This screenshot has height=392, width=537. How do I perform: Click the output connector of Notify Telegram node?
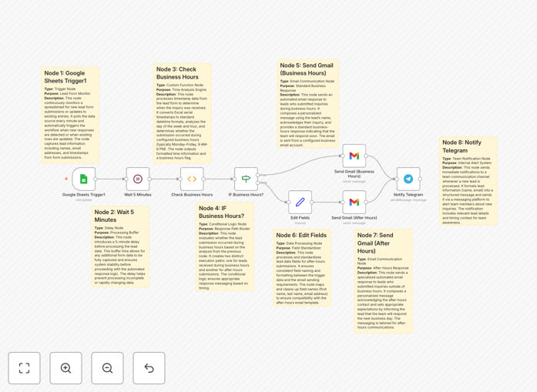click(420, 179)
